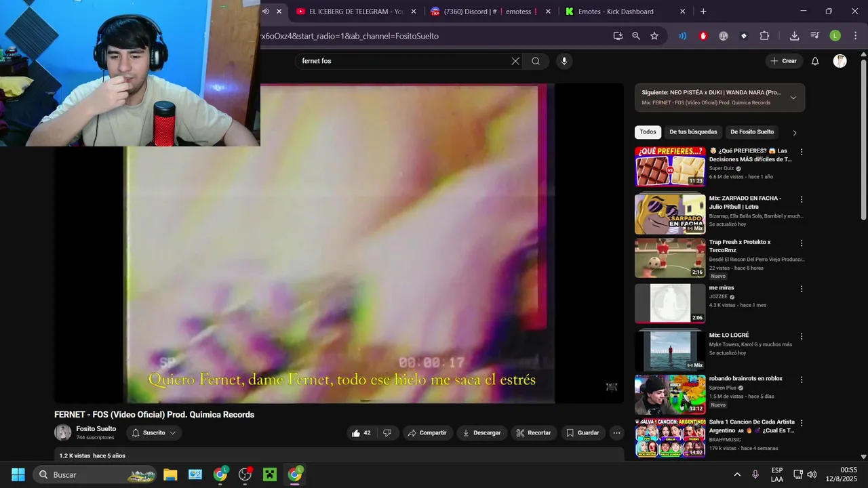The image size is (868, 488).
Task: Click the Windows taskbar 'Buscar' search box
Action: [95, 474]
